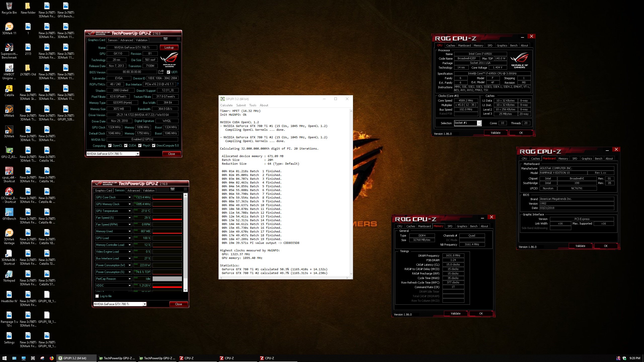The image size is (644, 362).
Task: Open GPU-Z hamburger menu in Graphics Card window
Action: [x=178, y=39]
